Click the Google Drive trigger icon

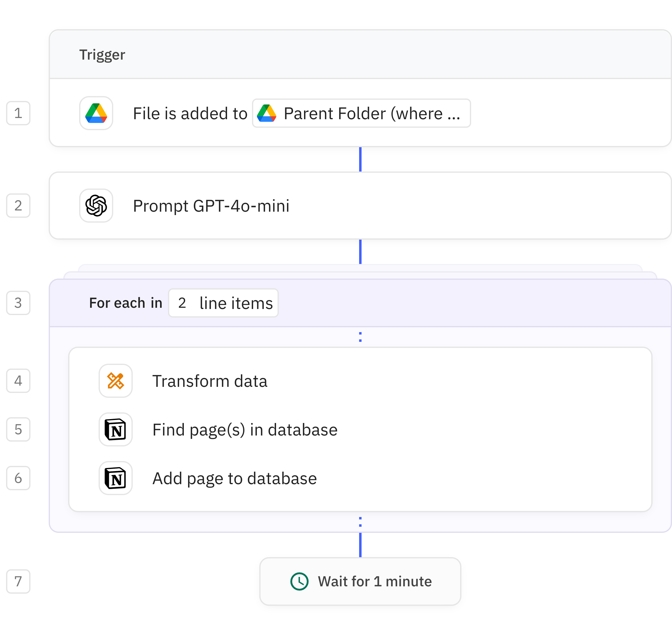pos(96,113)
